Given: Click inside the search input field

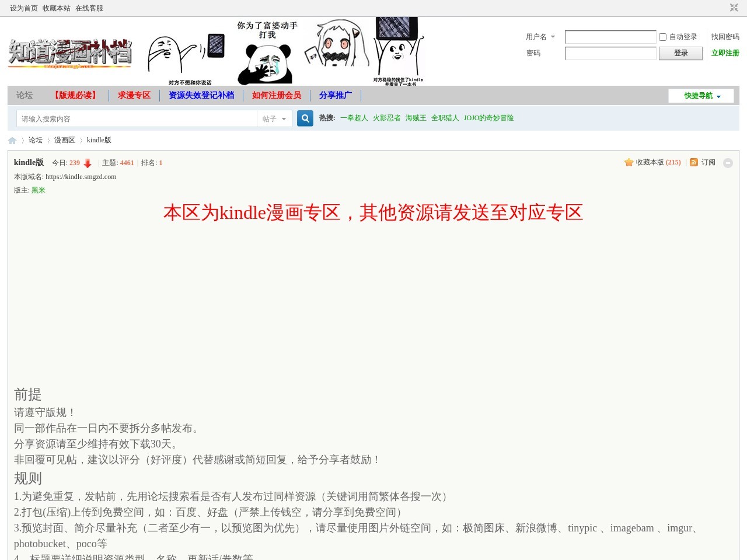Looking at the screenshot, I should coord(137,118).
